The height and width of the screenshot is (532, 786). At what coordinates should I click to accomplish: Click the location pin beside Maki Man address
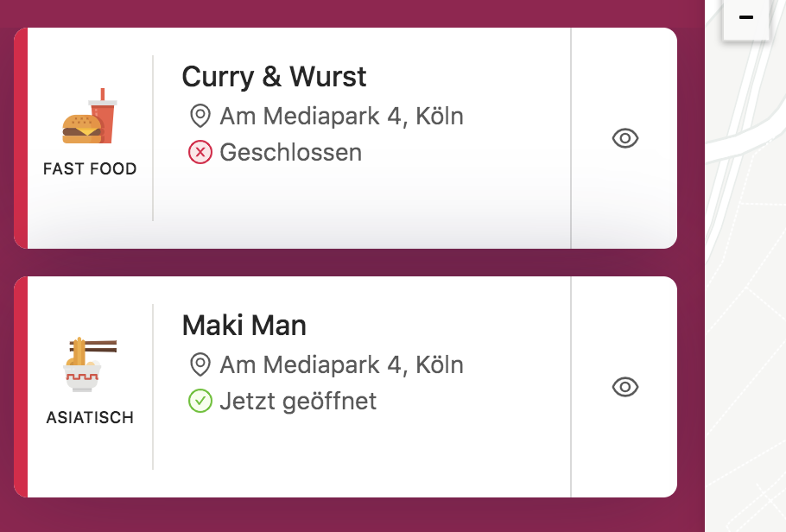coord(200,364)
